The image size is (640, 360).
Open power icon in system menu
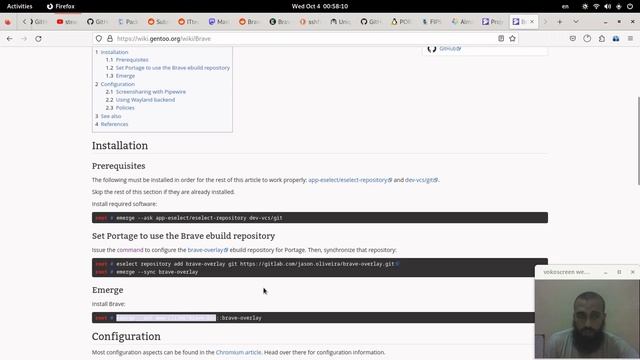tap(630, 6)
